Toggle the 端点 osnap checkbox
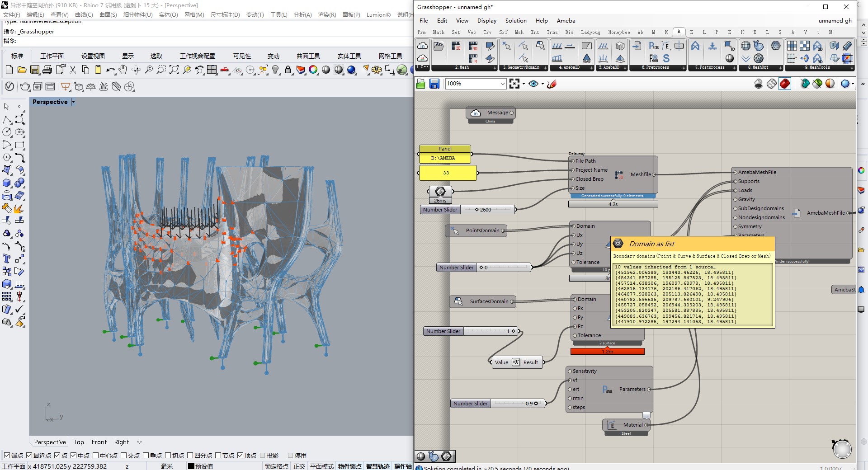 coord(7,455)
